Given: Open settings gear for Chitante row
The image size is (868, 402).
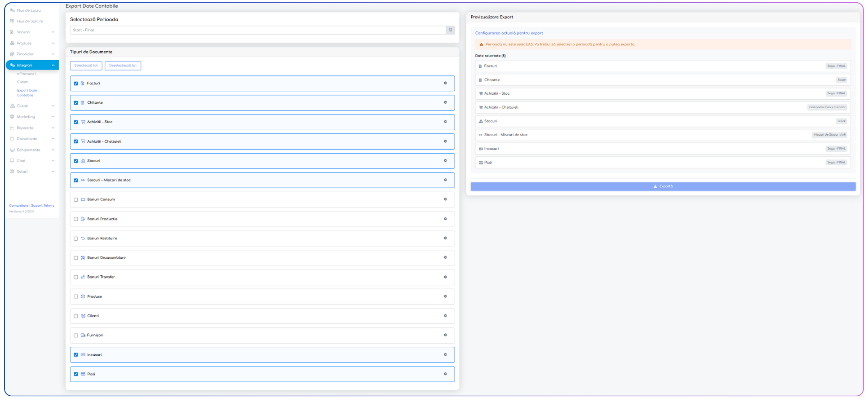Looking at the screenshot, I should pyautogui.click(x=445, y=102).
